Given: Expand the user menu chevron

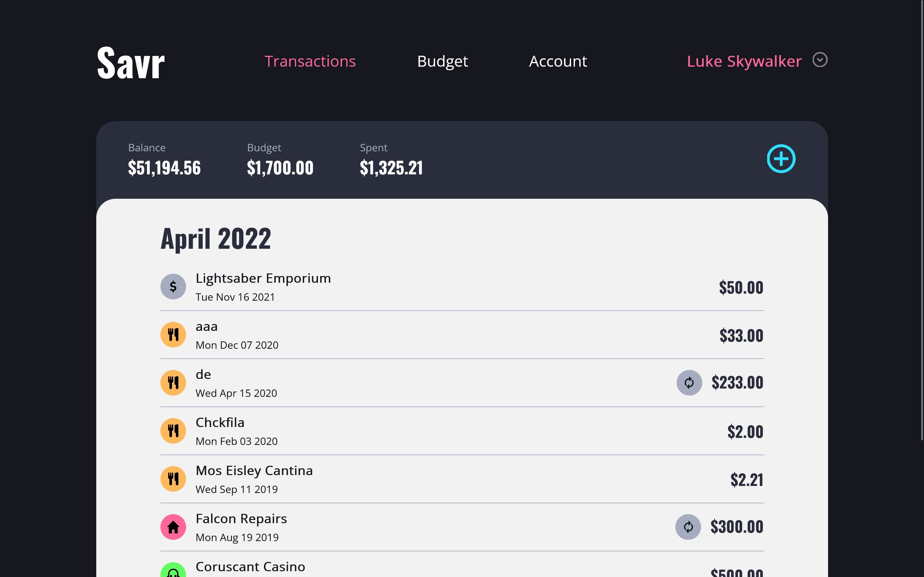Looking at the screenshot, I should pos(820,60).
